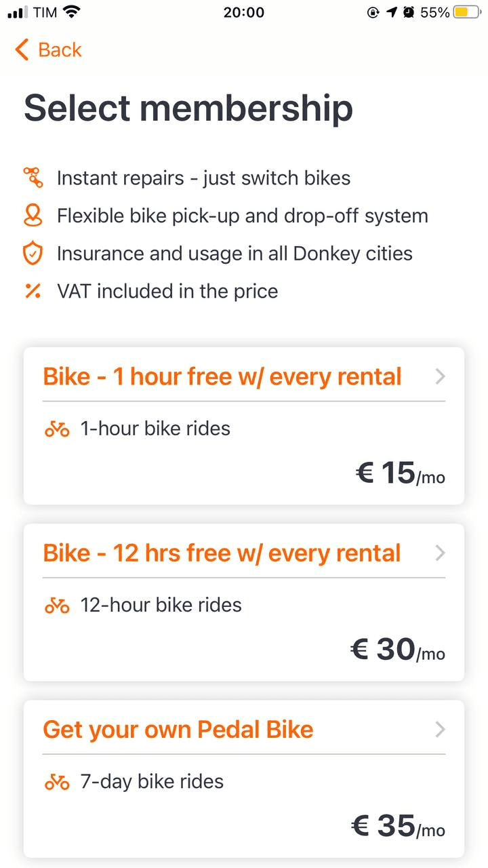488x868 pixels.
Task: Expand the 1 hour free membership chevron
Action: click(x=440, y=377)
